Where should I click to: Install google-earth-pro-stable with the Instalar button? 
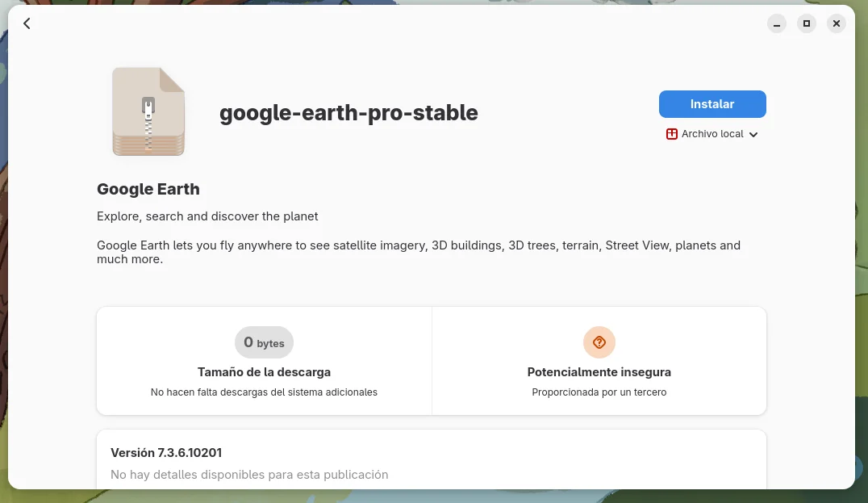pyautogui.click(x=712, y=104)
